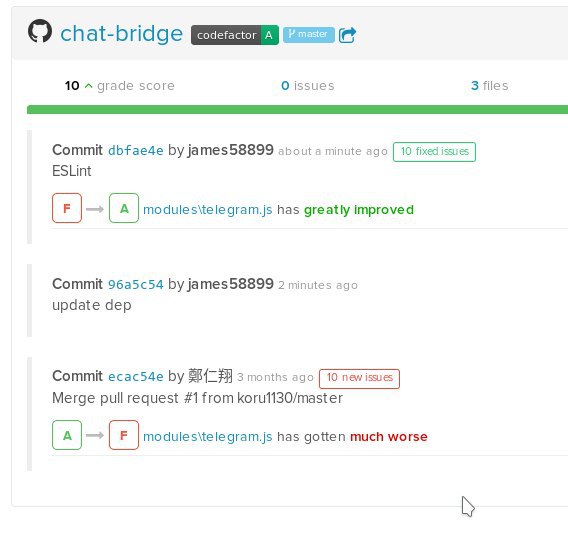Open the 0 issues tab
This screenshot has width=568, height=536.
(x=308, y=86)
